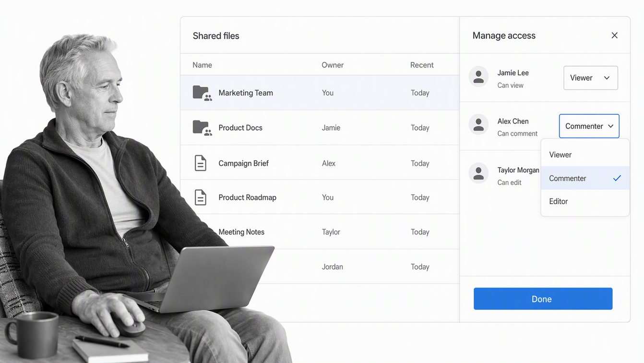This screenshot has width=644, height=363.
Task: Click the Jamie owner cell
Action: (331, 128)
